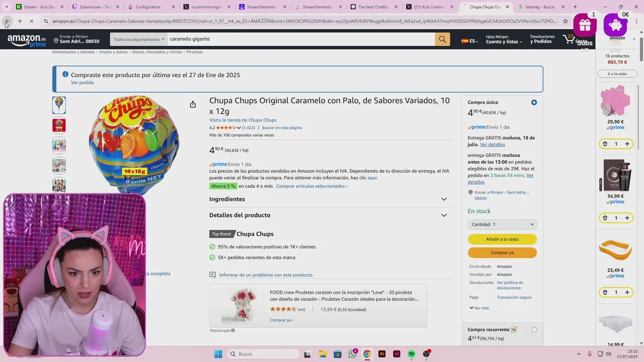Open the ES language selector
Image resolution: width=644 pixels, height=362 pixels.
coord(469,41)
